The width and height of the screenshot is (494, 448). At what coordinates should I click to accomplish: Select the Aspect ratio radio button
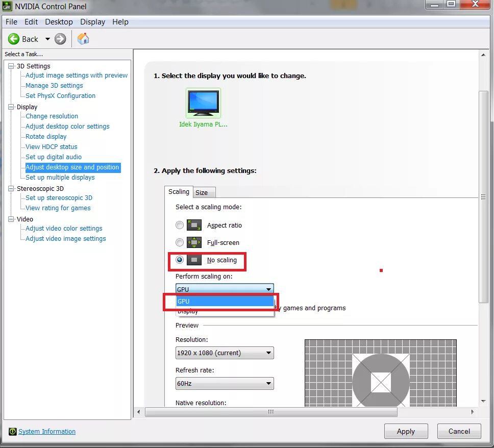[x=180, y=225]
